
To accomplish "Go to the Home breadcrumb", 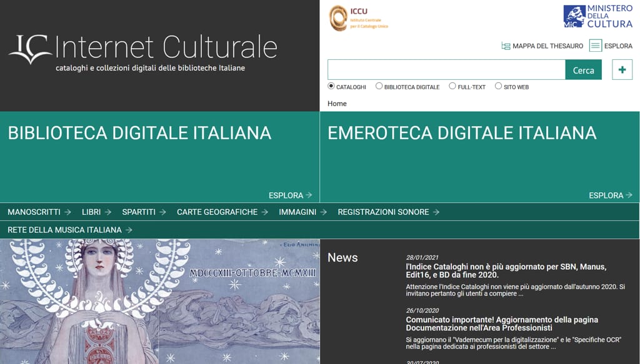I will 337,104.
